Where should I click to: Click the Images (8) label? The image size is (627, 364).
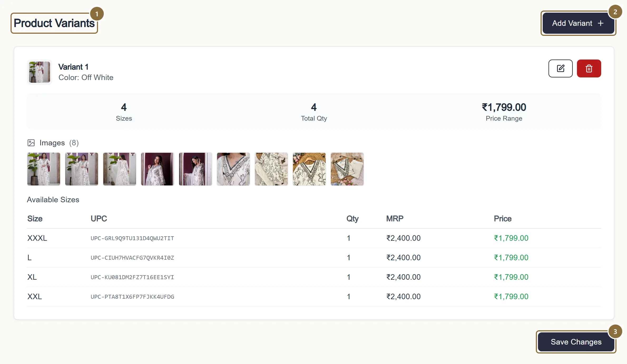tap(59, 143)
